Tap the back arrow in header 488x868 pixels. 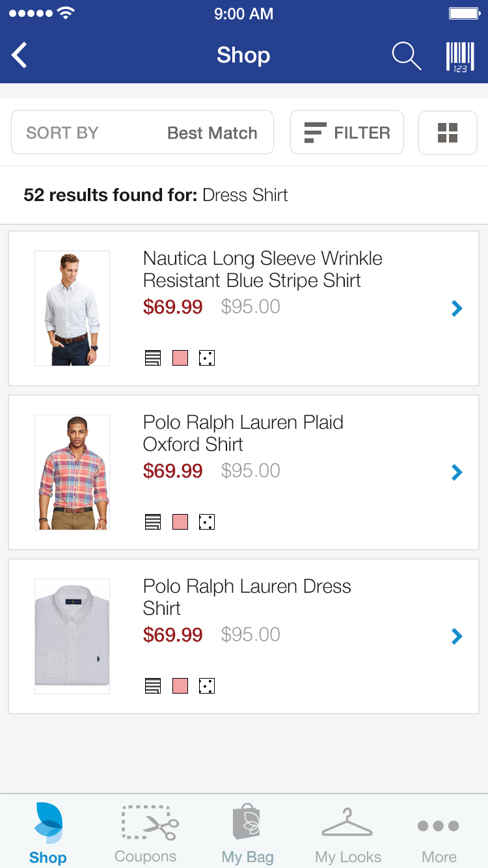(20, 55)
